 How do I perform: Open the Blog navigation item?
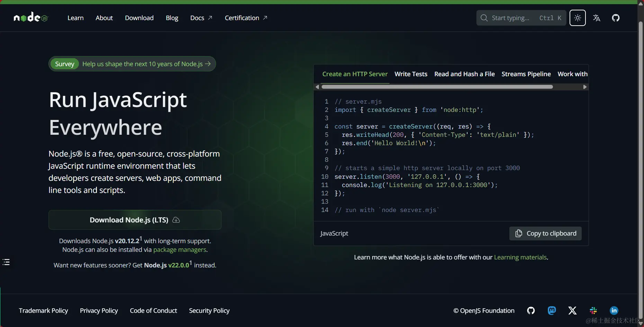[x=172, y=18]
